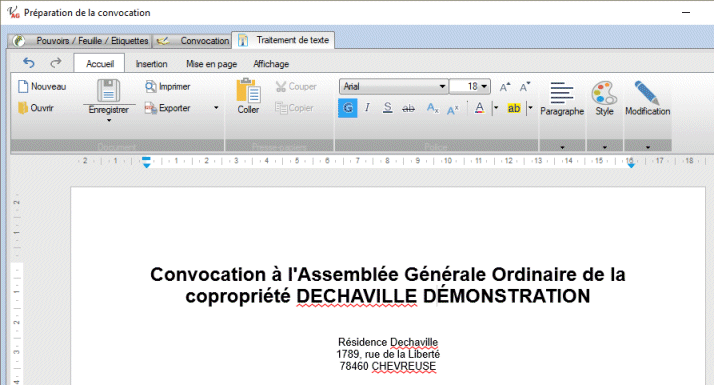Toggle underline formatting (S button)
Viewport: 714px width, 385px height.
(388, 108)
